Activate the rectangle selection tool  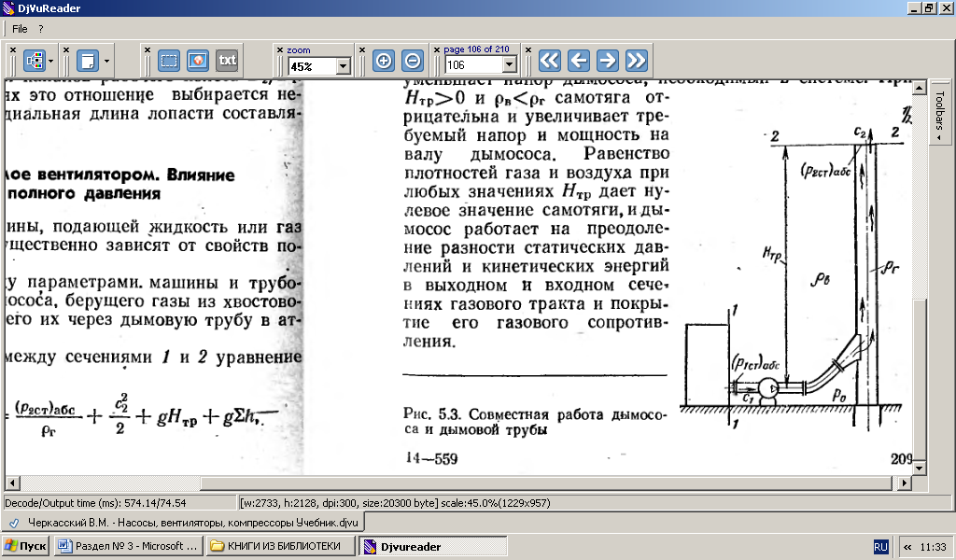169,61
